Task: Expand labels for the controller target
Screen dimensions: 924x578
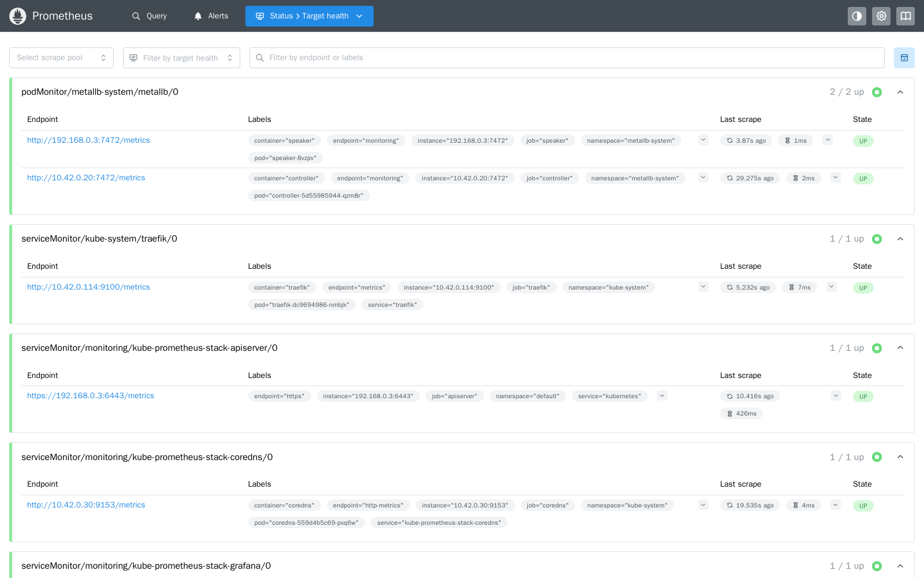Action: coord(703,177)
